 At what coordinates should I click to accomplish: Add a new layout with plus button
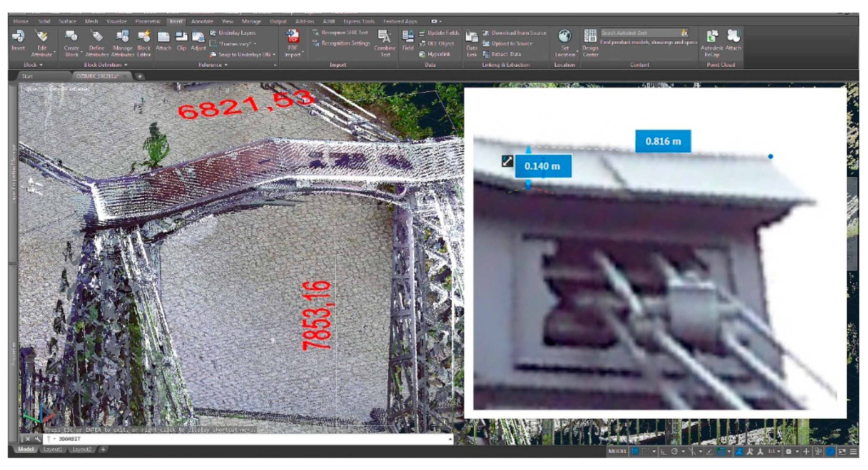(x=103, y=449)
